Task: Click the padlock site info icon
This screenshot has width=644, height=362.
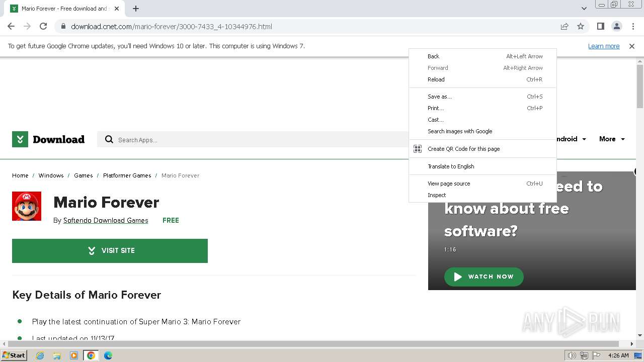Action: point(63,27)
